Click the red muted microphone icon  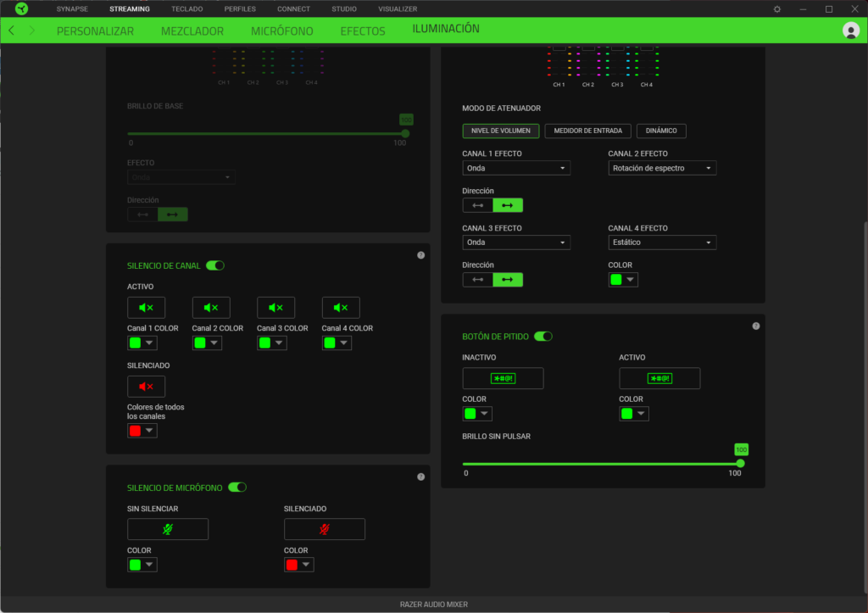(x=324, y=529)
